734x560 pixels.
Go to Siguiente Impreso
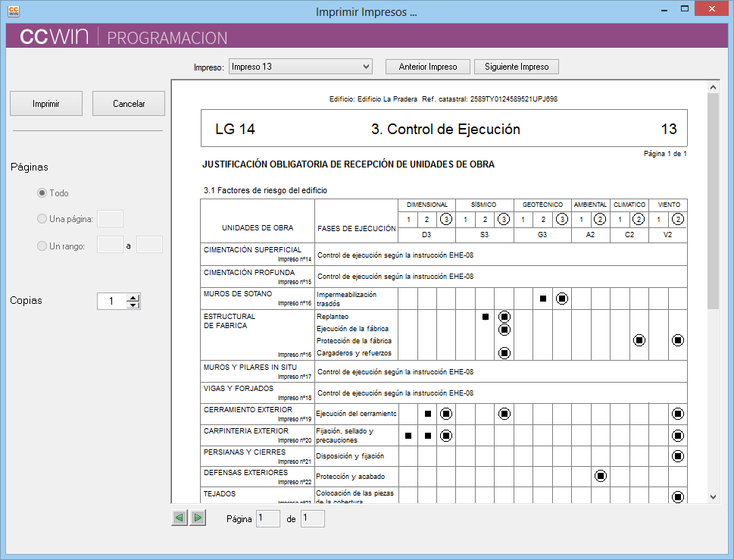(517, 67)
